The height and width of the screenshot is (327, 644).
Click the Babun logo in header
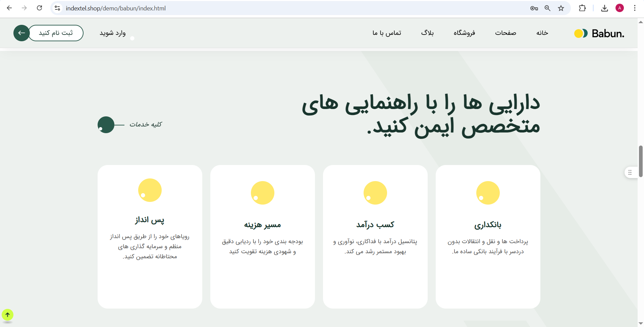(599, 33)
